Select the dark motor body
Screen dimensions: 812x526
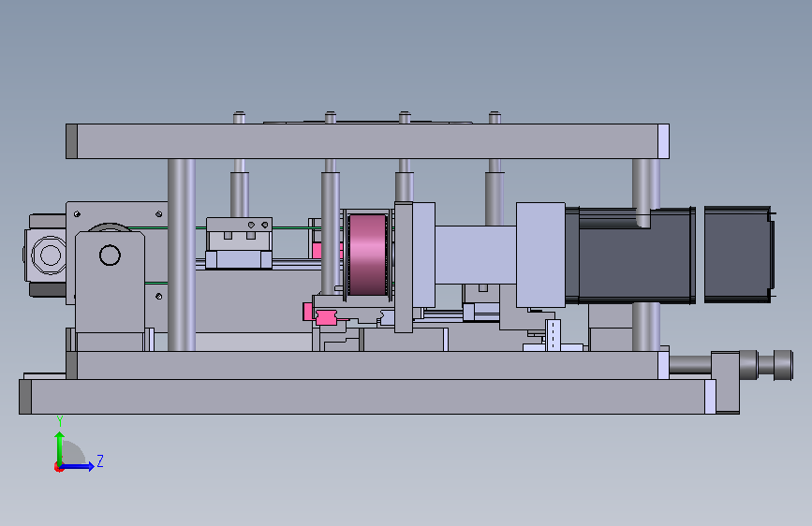pyautogui.click(x=630, y=256)
